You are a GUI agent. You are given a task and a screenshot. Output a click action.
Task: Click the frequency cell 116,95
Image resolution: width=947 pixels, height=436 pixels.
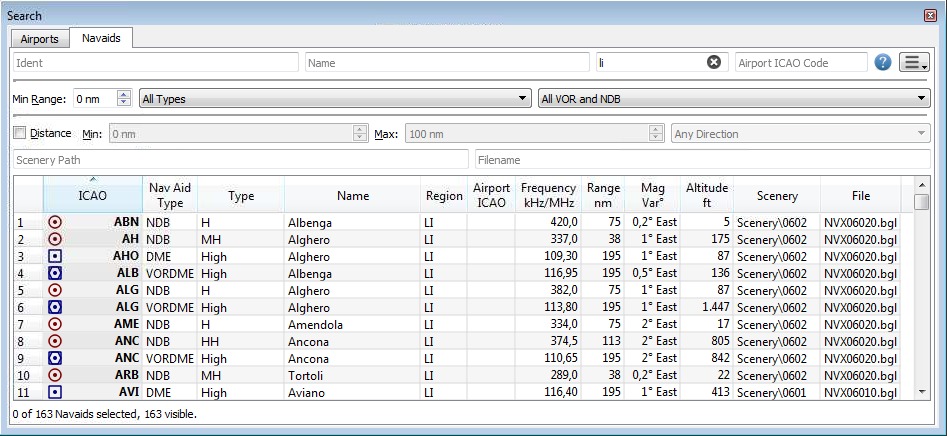click(x=548, y=273)
